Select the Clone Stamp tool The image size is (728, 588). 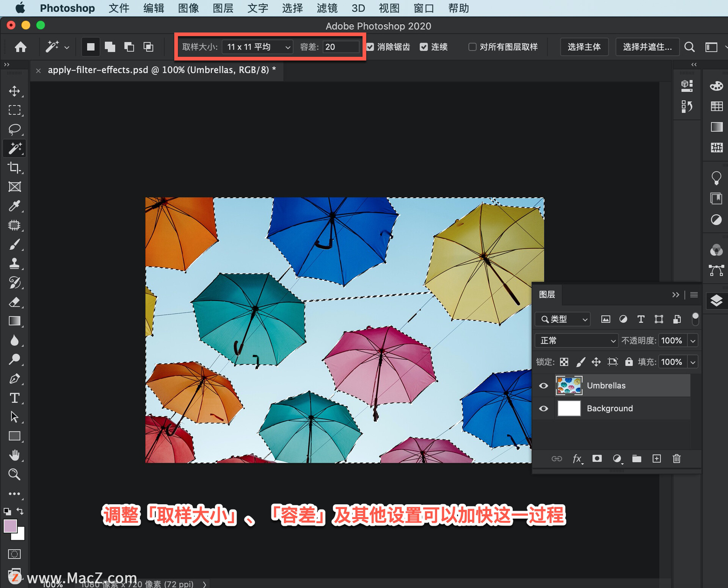(x=14, y=264)
